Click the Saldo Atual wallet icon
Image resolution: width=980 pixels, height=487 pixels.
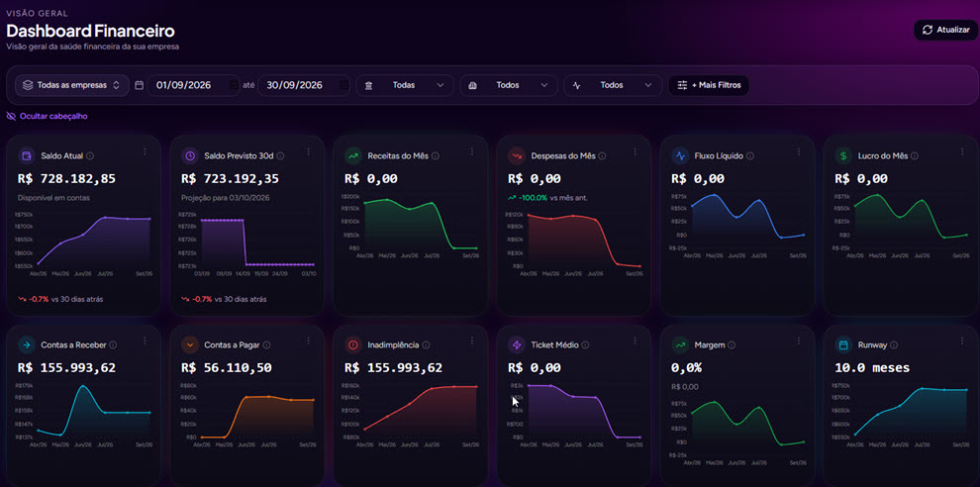coord(27,155)
